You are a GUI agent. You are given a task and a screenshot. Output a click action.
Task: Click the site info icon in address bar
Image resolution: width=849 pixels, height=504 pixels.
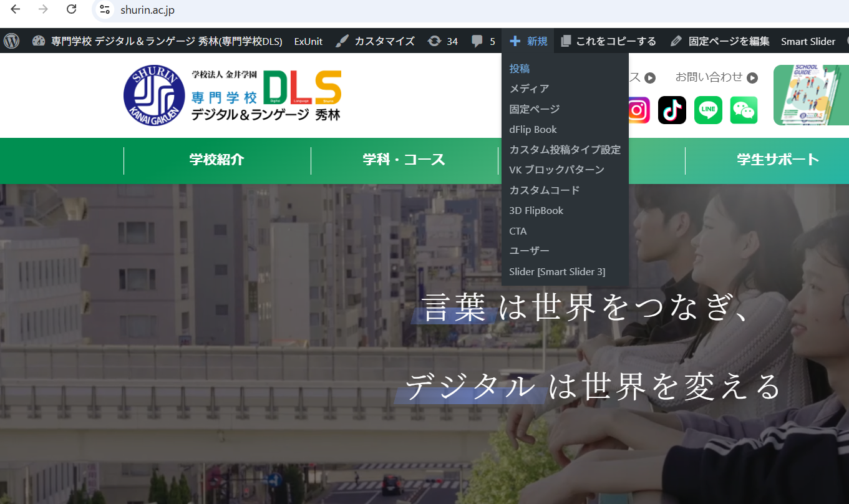(x=105, y=9)
